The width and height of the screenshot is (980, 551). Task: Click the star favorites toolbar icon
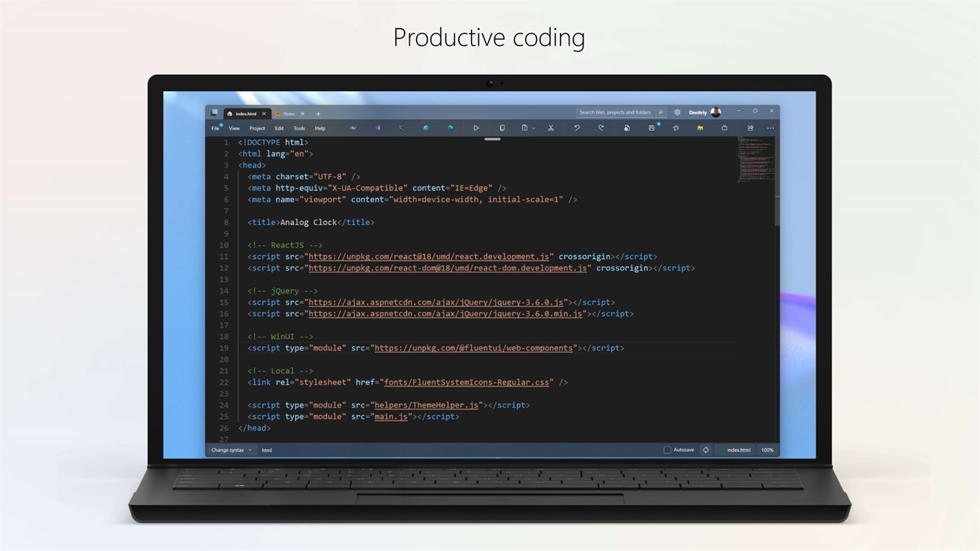click(675, 127)
